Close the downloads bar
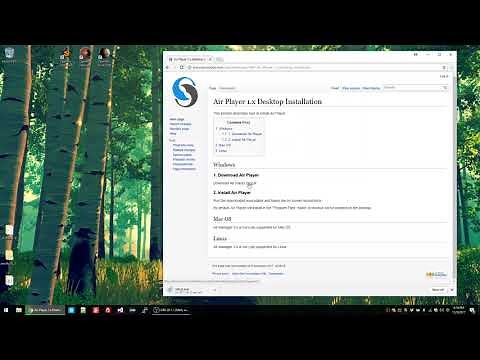 (452, 290)
